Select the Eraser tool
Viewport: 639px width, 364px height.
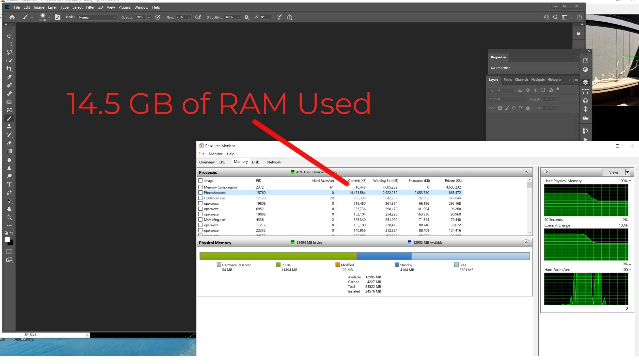[x=9, y=143]
